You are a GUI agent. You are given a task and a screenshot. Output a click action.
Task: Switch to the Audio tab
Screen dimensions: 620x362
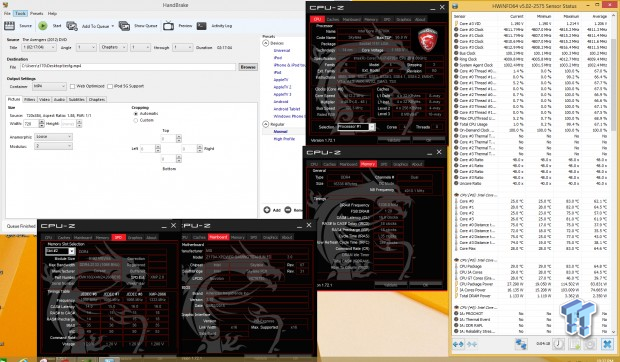coord(59,100)
